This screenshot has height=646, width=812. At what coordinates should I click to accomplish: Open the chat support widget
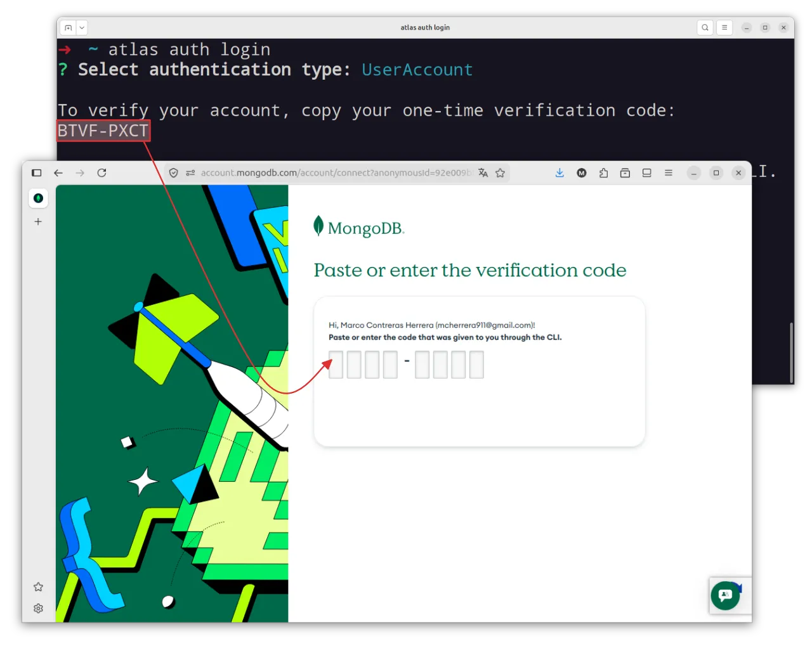pyautogui.click(x=725, y=595)
